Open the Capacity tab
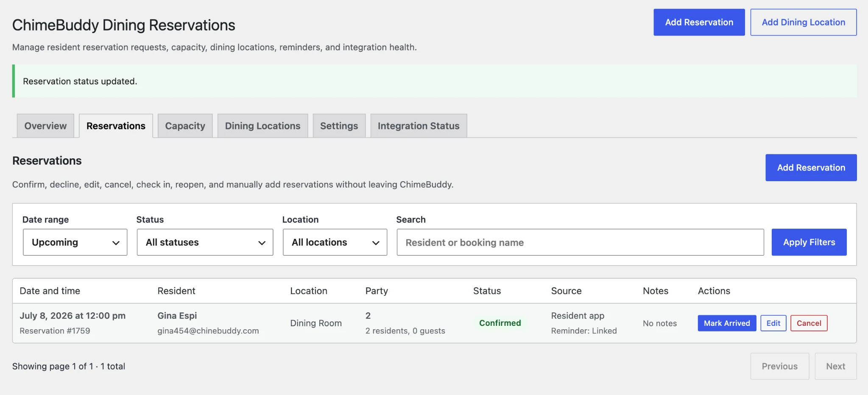The height and width of the screenshot is (395, 868). pyautogui.click(x=185, y=126)
